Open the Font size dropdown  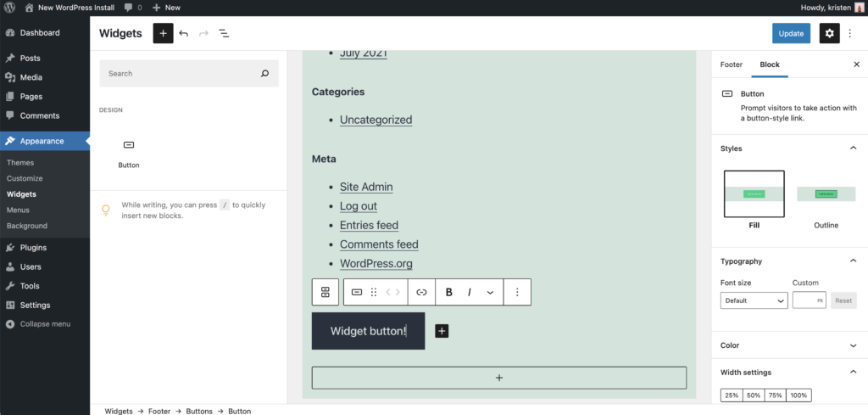754,300
